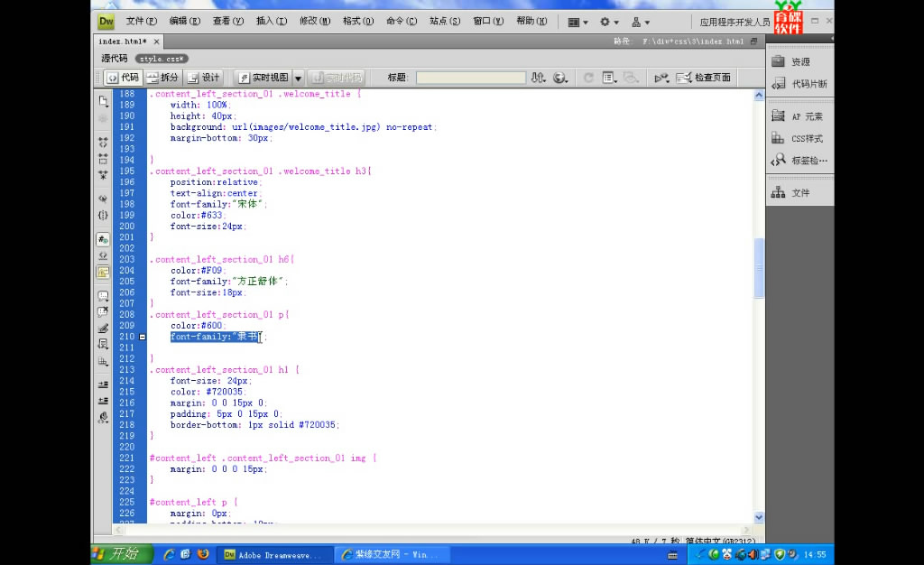Open Format Source Code icon
The image size is (924, 565).
pyautogui.click(x=103, y=418)
